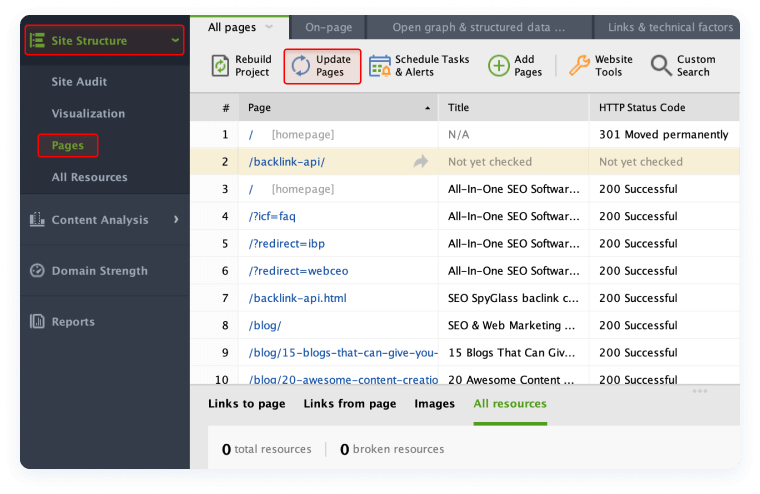Expand the Content Analysis section chevron

[x=176, y=220]
